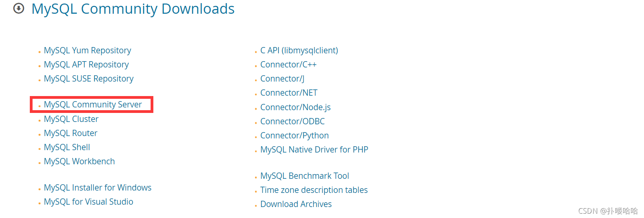Select the Connector/J link
This screenshot has height=218, width=644.
tap(282, 79)
